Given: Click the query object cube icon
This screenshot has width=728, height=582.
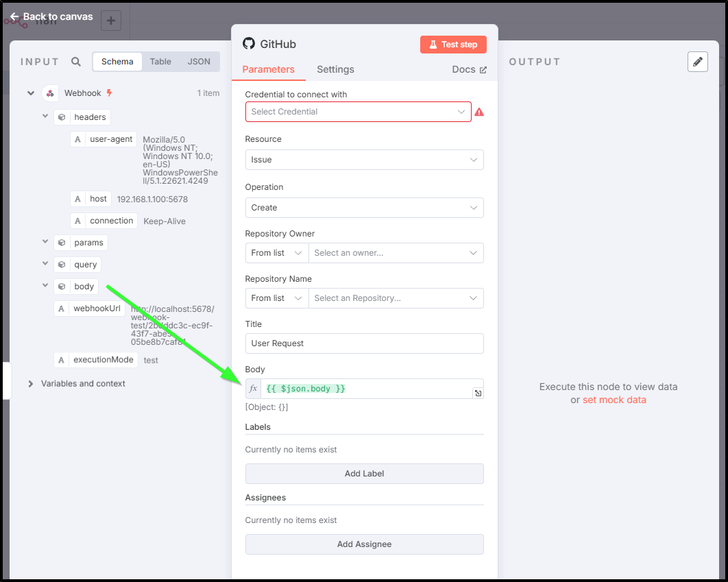Looking at the screenshot, I should coord(62,265).
